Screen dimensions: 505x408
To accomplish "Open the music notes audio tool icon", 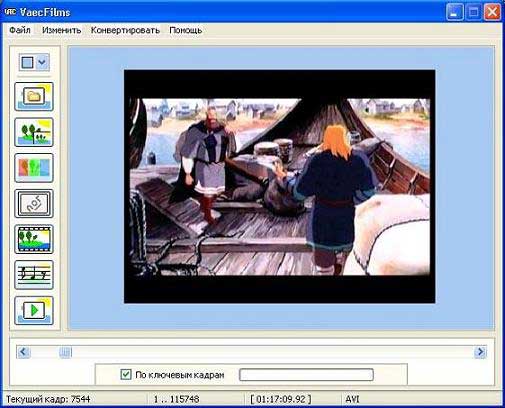I will 34,275.
